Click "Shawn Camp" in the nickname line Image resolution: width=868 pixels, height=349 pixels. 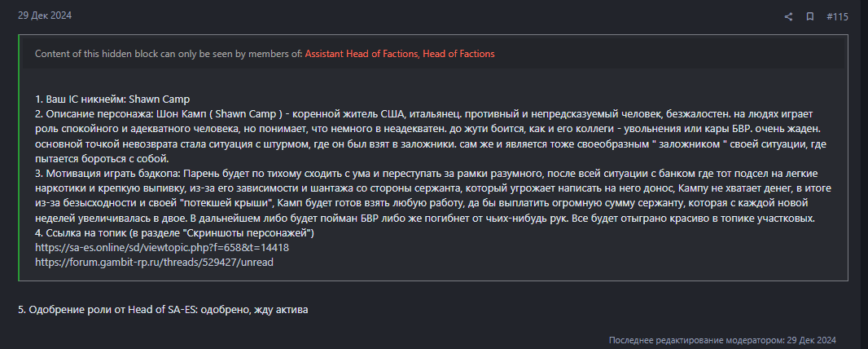tap(160, 99)
